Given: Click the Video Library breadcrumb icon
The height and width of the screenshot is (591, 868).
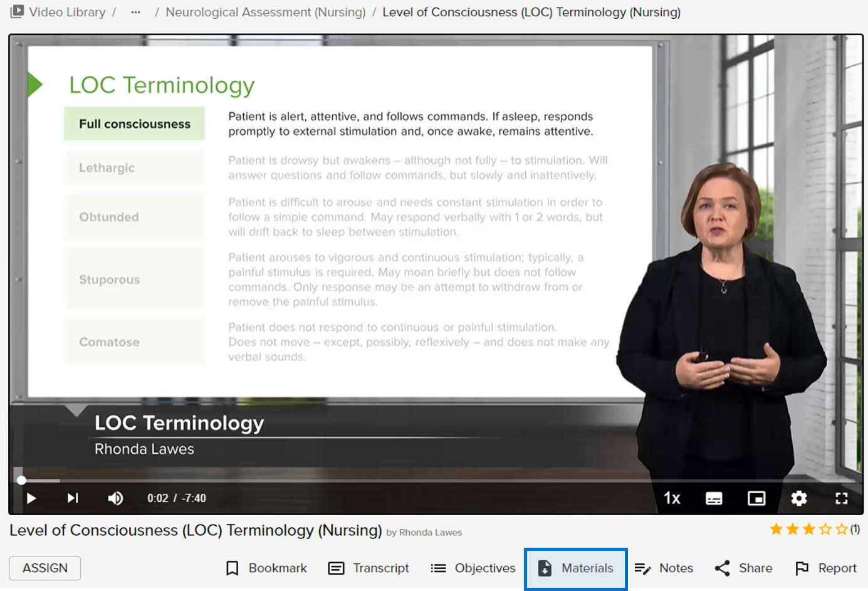Looking at the screenshot, I should click(x=17, y=12).
